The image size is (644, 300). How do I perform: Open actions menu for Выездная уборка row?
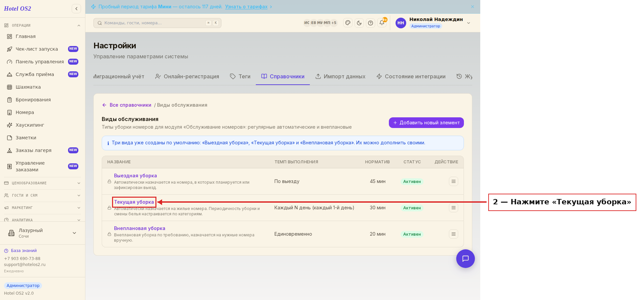tap(454, 181)
